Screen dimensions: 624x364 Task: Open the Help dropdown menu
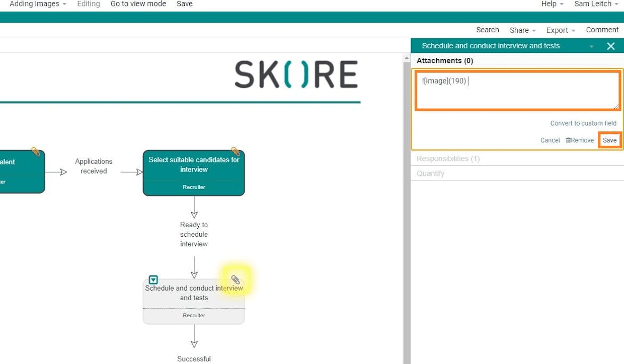pos(552,4)
